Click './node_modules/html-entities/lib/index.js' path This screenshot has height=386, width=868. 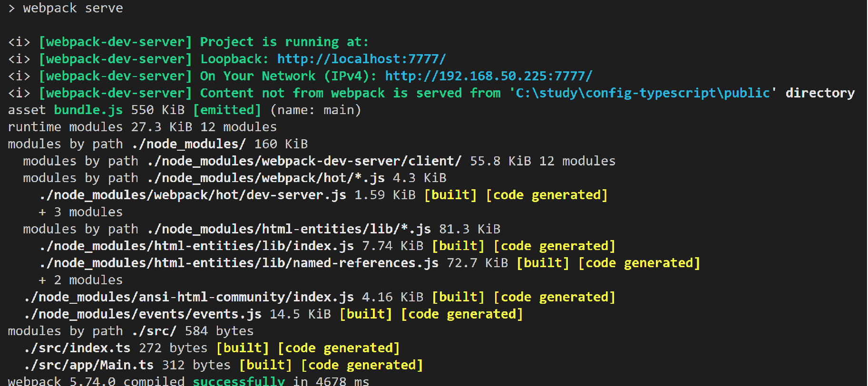[196, 246]
